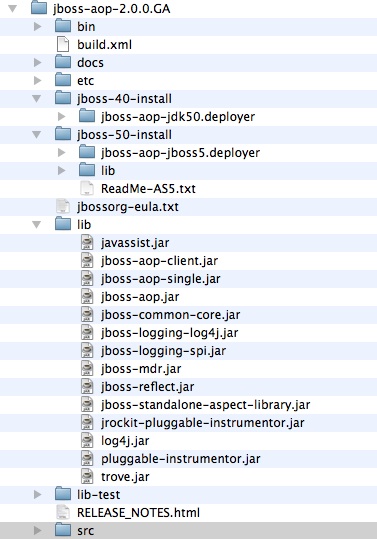Image resolution: width=377 pixels, height=539 pixels.
Task: Expand the src folder triangle
Action: point(37,530)
